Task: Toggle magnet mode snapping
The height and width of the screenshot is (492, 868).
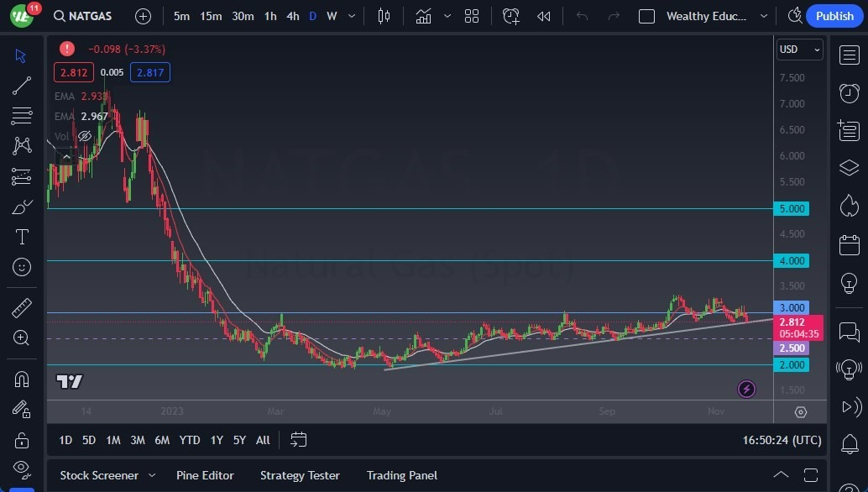Action: 22,379
